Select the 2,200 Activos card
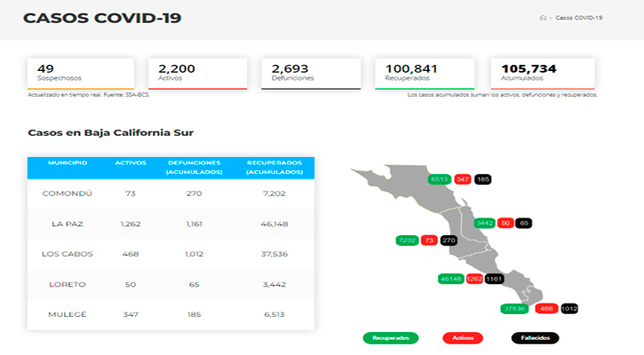 (x=197, y=74)
